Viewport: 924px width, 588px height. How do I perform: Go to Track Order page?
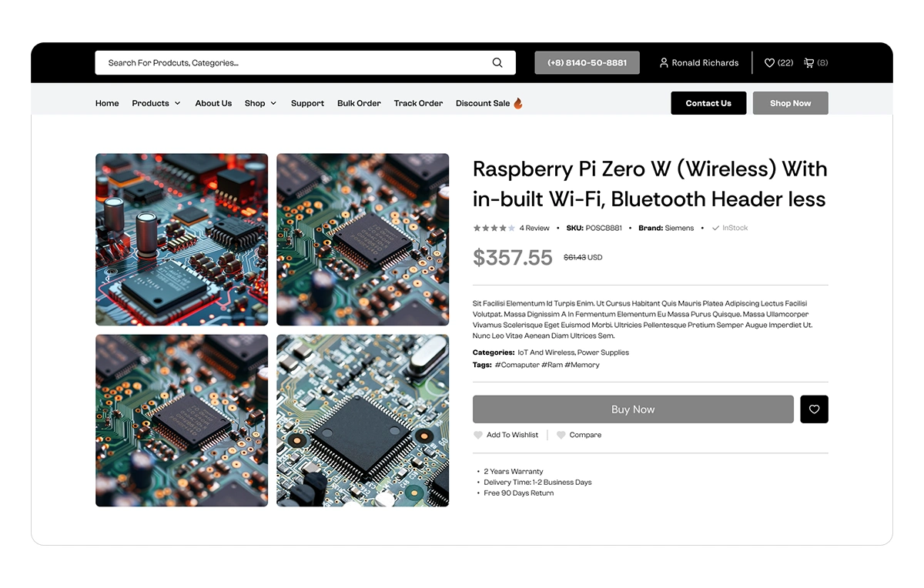click(418, 103)
